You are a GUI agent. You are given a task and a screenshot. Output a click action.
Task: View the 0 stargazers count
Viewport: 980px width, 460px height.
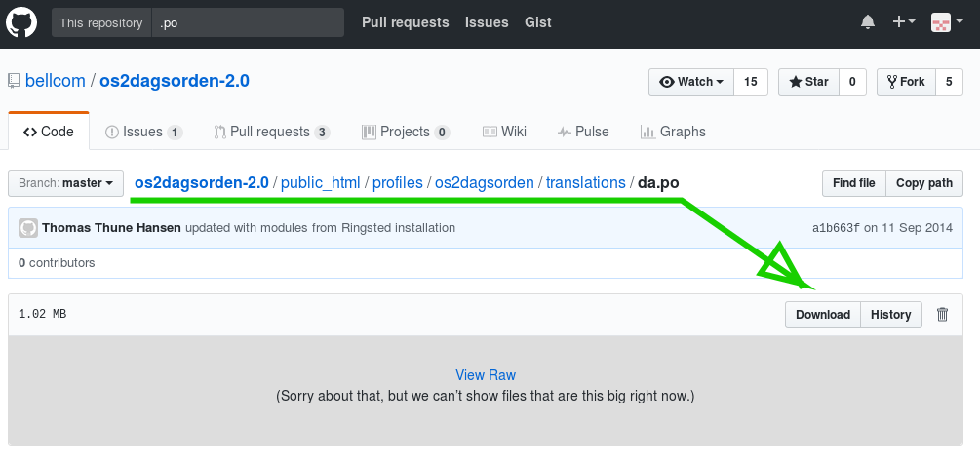pyautogui.click(x=852, y=82)
